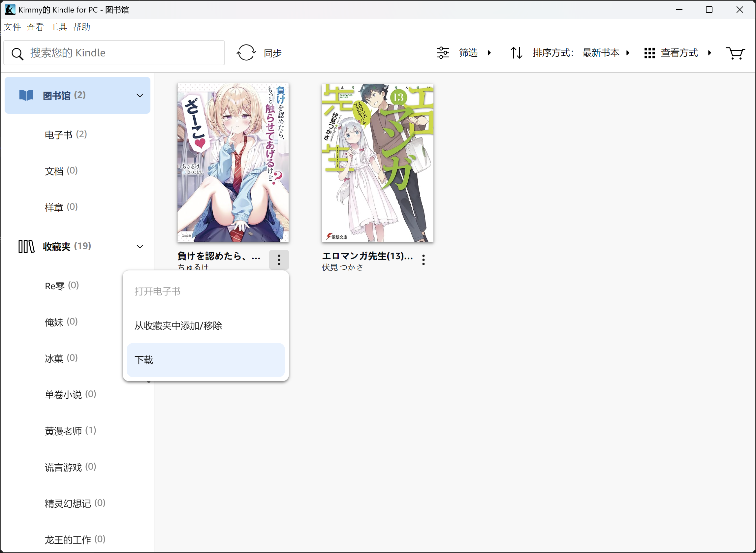
Task: Maximize the Kindle for PC window
Action: [709, 9]
